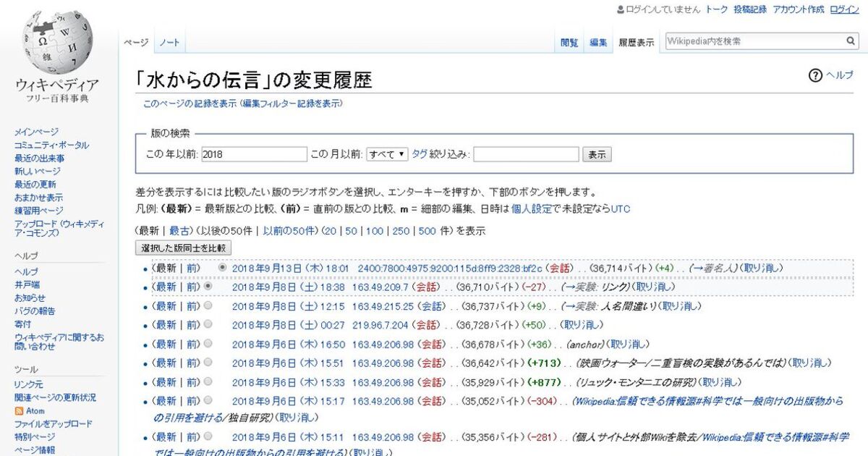Click the help question mark icon
The height and width of the screenshot is (456, 868).
coord(815,75)
